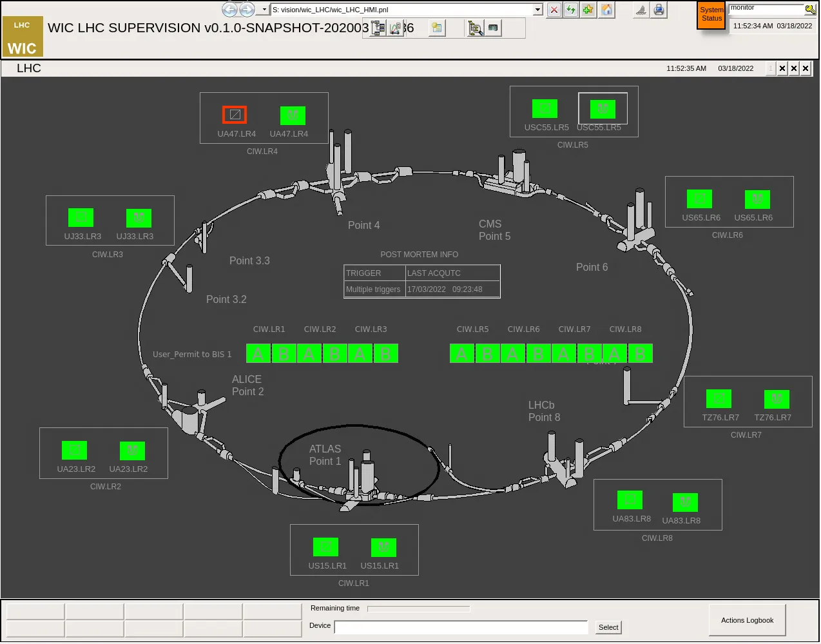Click the dark module chip toolbar icon
The width and height of the screenshot is (821, 644).
point(493,28)
